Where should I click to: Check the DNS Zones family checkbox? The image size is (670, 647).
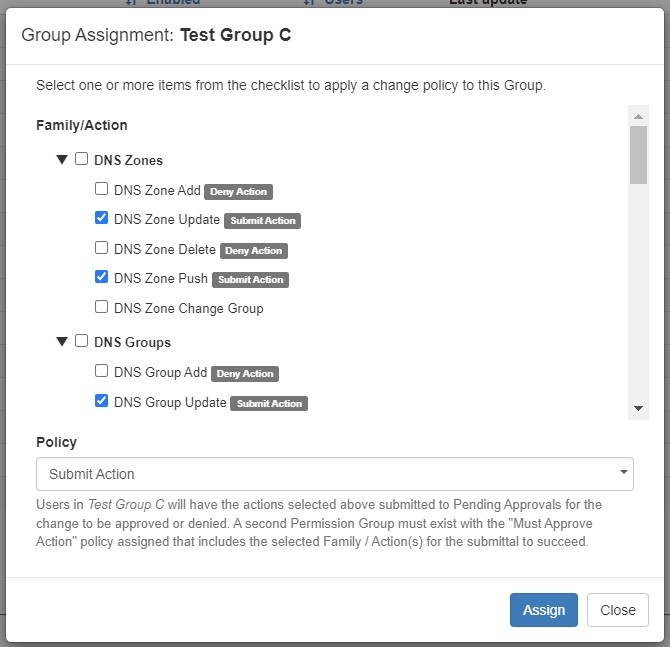click(x=82, y=159)
